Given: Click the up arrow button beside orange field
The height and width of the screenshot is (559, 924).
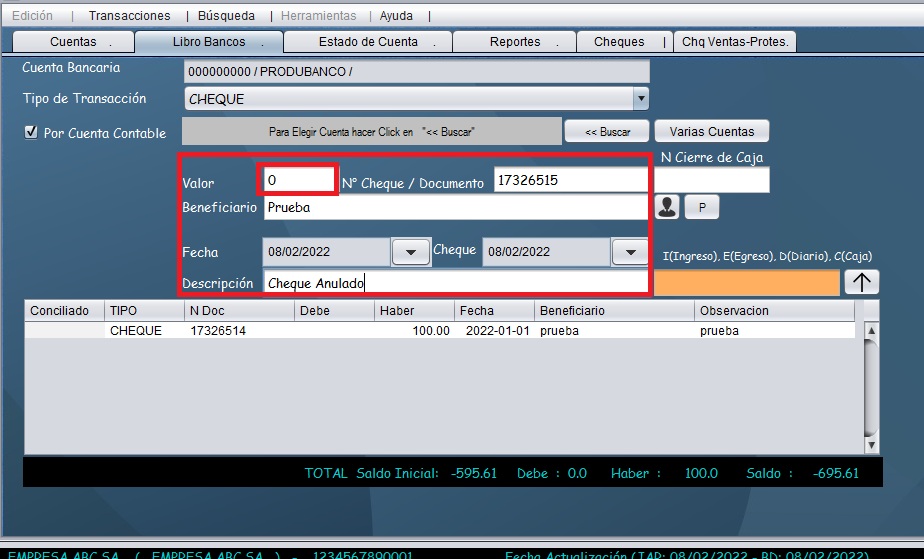Looking at the screenshot, I should tap(862, 282).
